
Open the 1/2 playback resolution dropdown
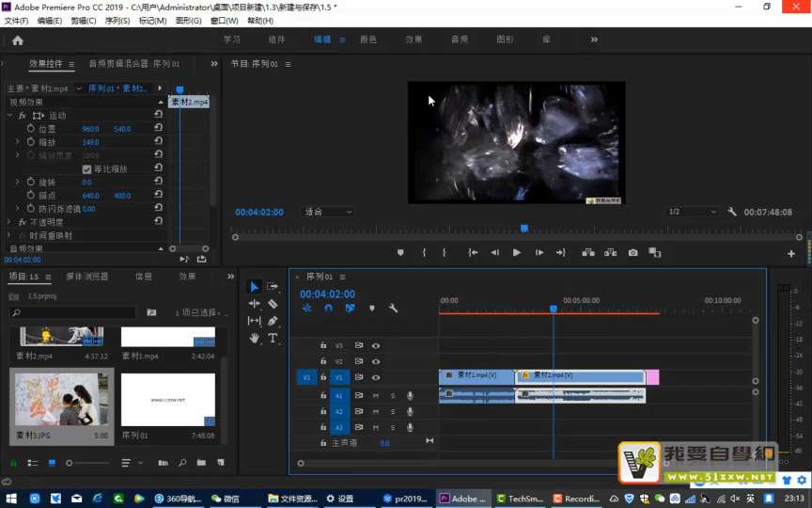(691, 212)
